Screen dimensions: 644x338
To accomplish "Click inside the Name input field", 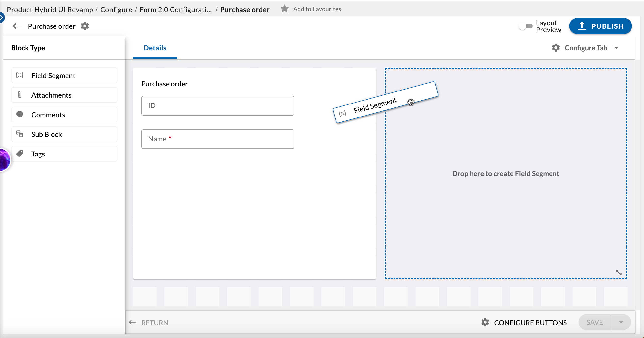I will click(218, 139).
